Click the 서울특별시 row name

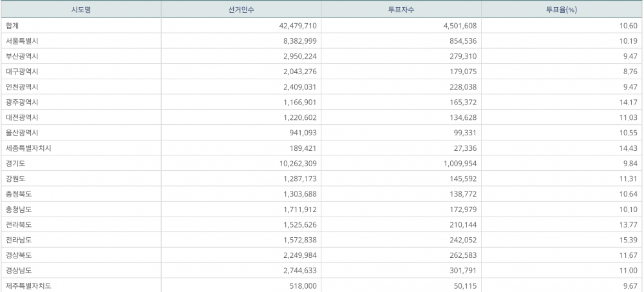[x=22, y=41]
